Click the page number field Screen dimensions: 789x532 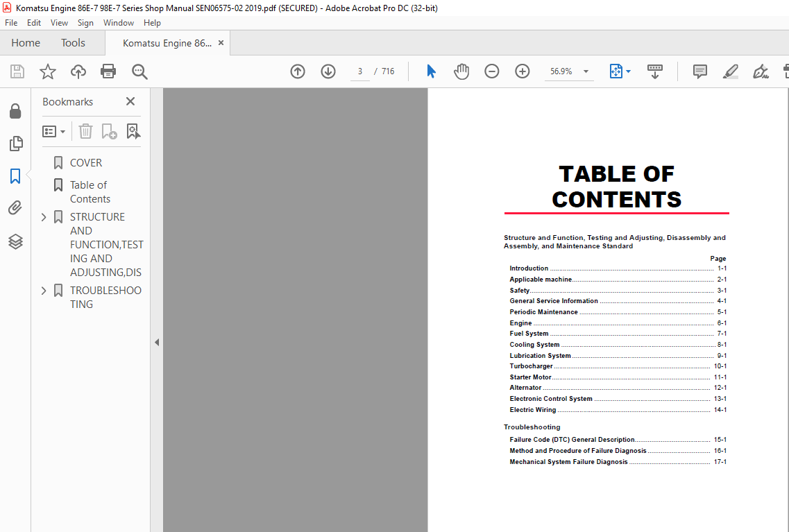[x=359, y=71]
